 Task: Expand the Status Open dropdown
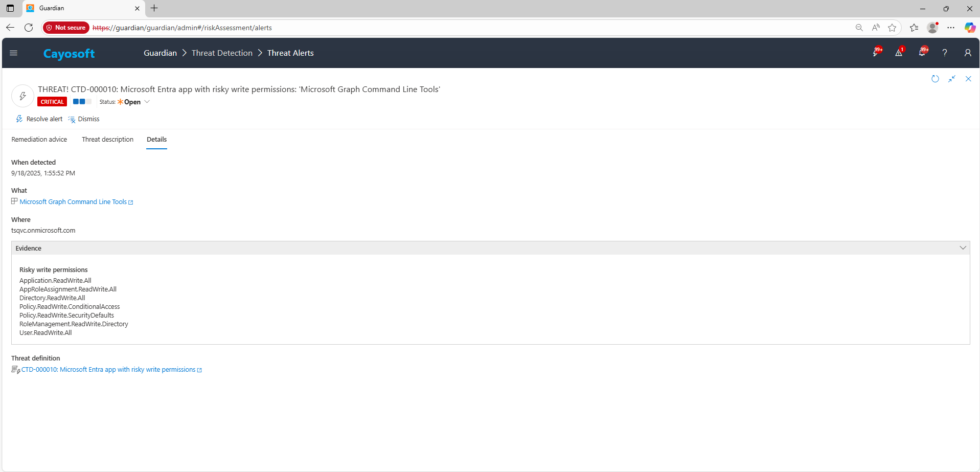[147, 102]
